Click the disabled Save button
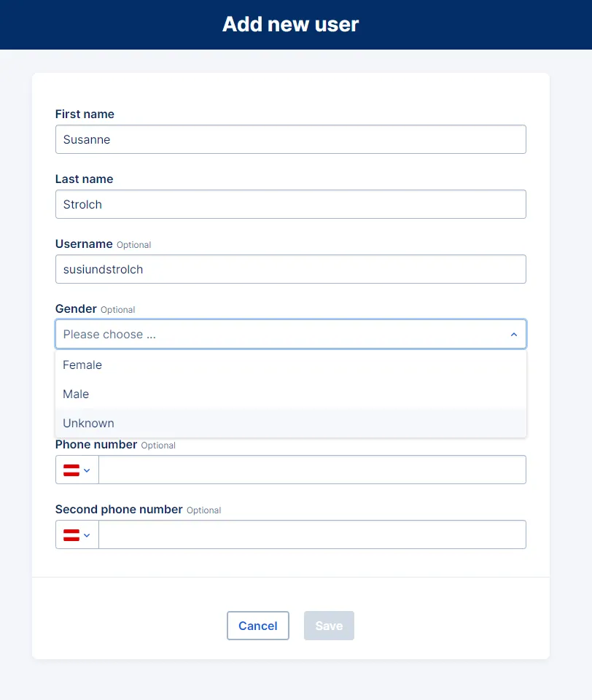This screenshot has height=700, width=592. pyautogui.click(x=329, y=626)
